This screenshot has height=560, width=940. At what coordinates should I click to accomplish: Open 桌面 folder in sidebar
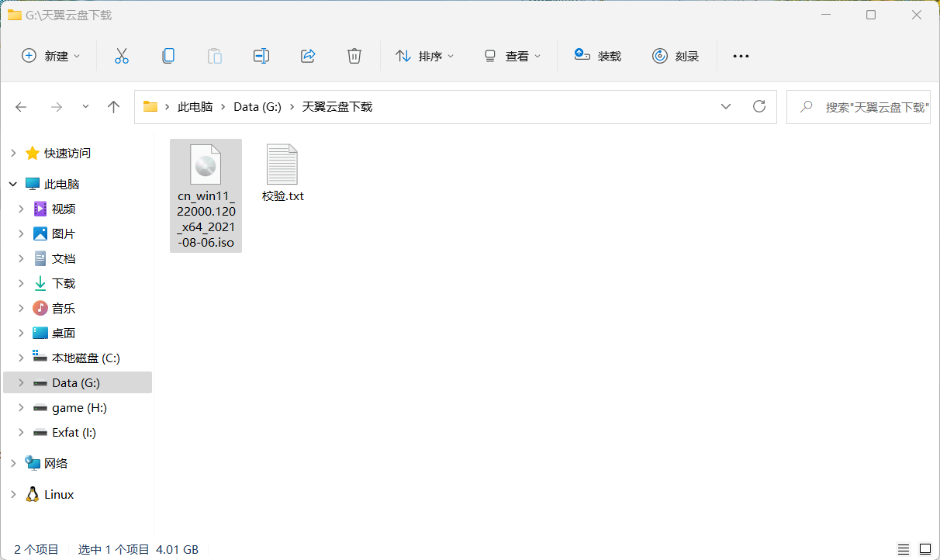coord(64,334)
